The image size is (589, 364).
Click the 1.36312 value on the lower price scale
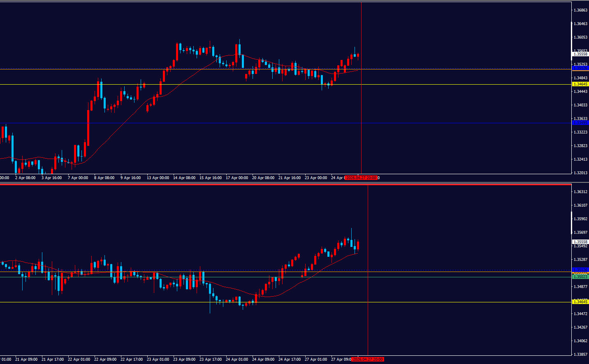click(x=580, y=192)
